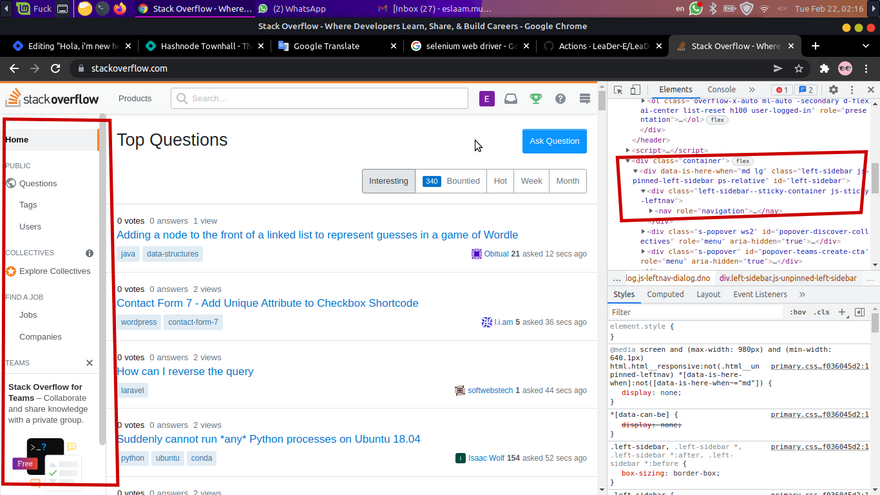The image size is (880, 495).
Task: Activate the DevTools inspect element picker
Action: pyautogui.click(x=619, y=90)
